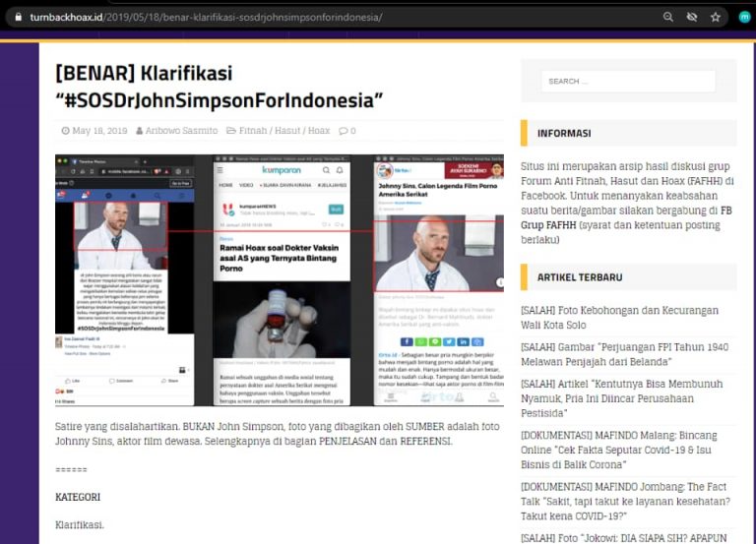Click the crossed-out eye tracking icon
756x544 pixels.
click(692, 18)
